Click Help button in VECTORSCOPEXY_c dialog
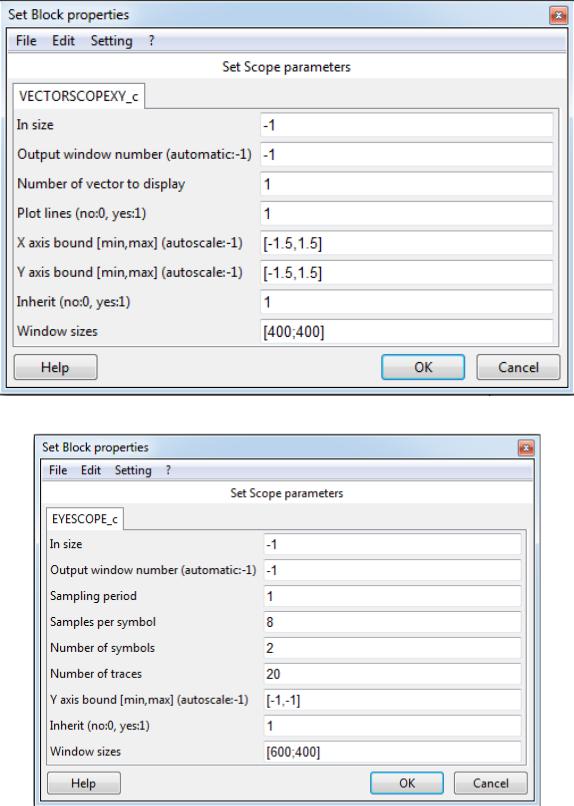Viewport: 574px width, 806px height. pyautogui.click(x=55, y=367)
